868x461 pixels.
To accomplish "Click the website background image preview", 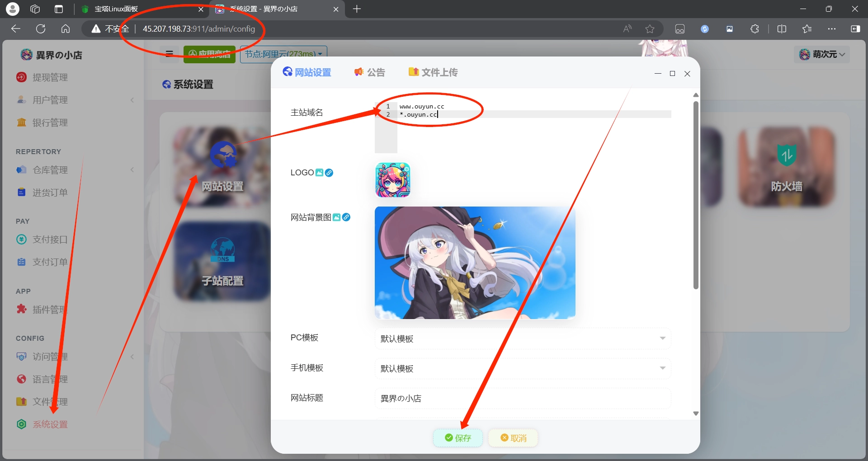I will pyautogui.click(x=475, y=263).
